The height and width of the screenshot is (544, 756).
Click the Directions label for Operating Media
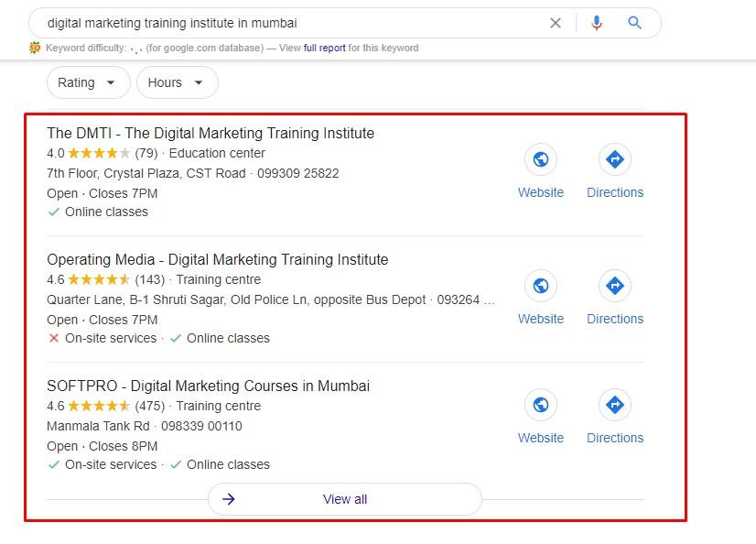[x=615, y=319]
